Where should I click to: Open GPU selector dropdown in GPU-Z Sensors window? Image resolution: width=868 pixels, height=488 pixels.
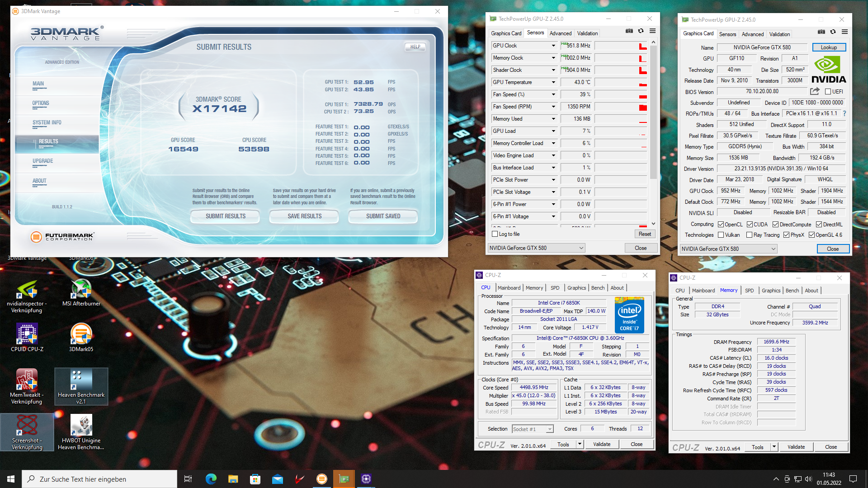pos(536,248)
